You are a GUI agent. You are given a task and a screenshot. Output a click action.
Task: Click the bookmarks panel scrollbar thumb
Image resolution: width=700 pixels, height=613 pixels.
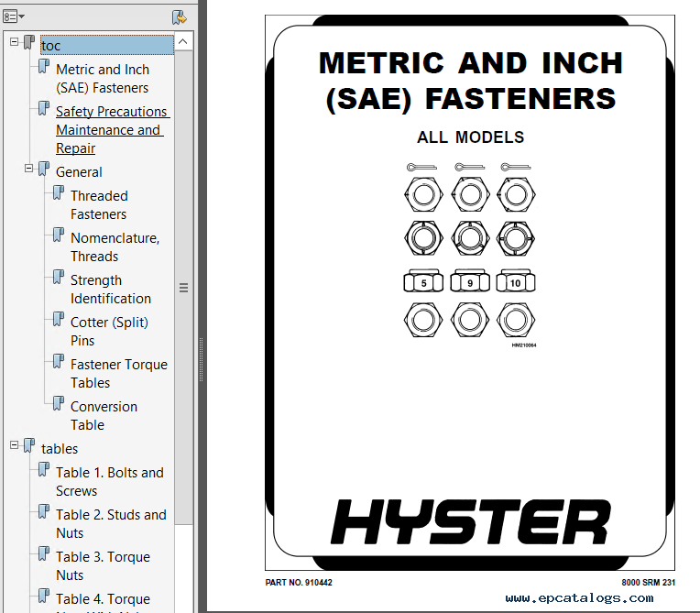click(x=183, y=288)
